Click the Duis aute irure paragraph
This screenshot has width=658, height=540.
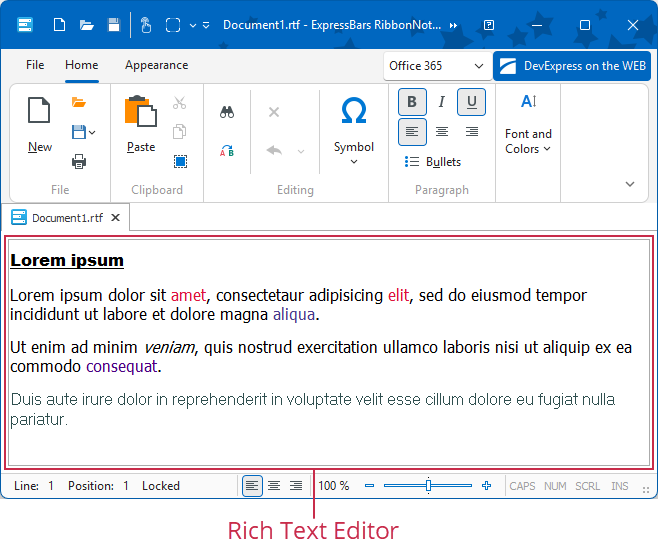[313, 409]
